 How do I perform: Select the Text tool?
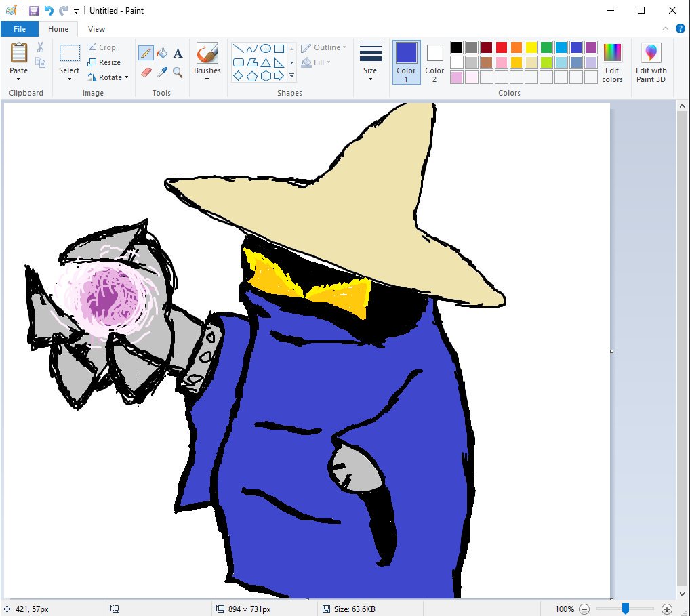(178, 54)
